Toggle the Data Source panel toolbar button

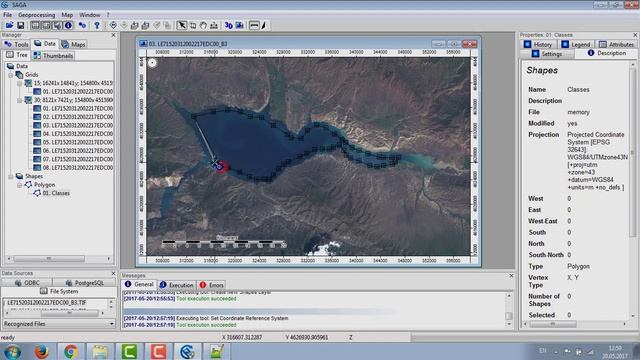[x=57, y=25]
